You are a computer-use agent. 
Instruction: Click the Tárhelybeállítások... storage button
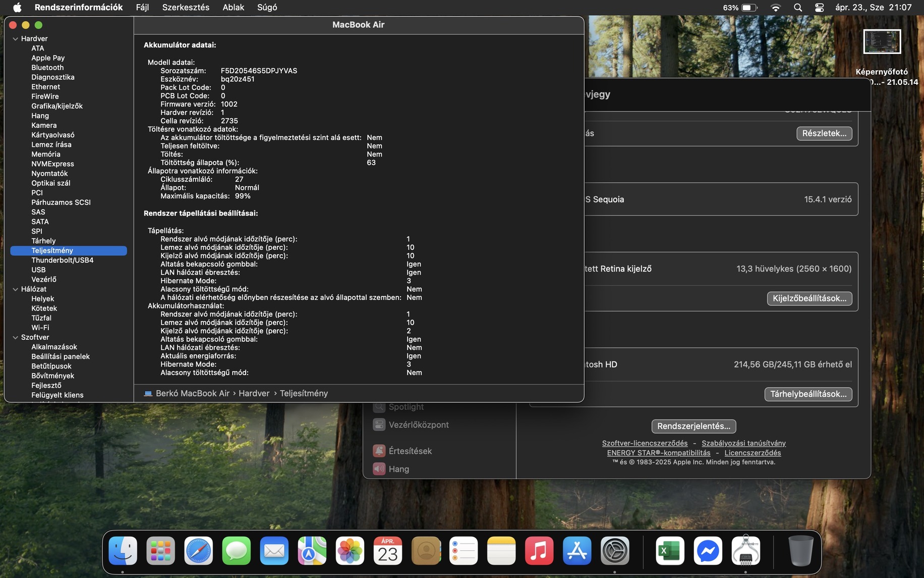(x=808, y=394)
